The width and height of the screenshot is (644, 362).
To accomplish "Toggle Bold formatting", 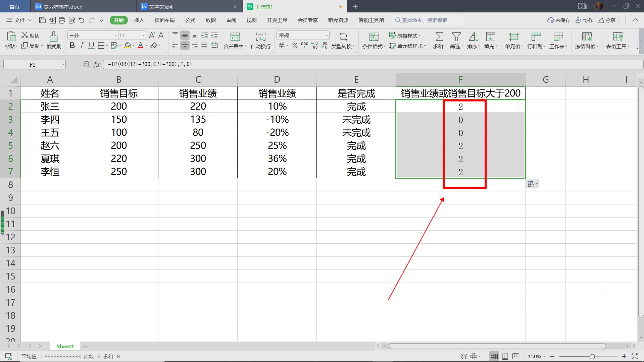I will [x=72, y=46].
